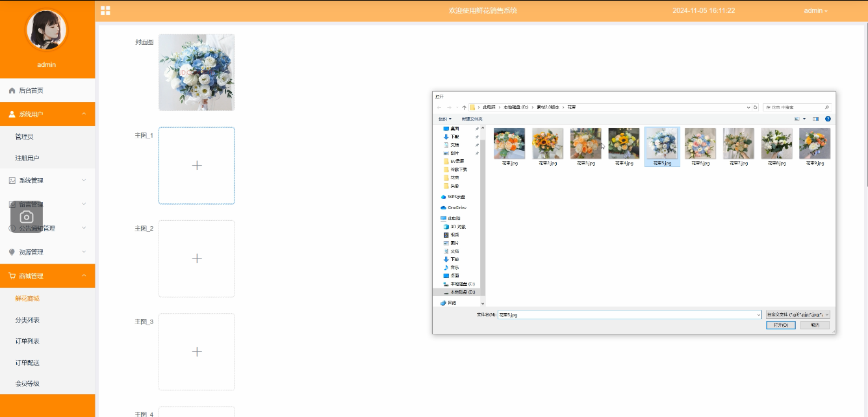Click the cart icon beside 商城管理
Screen dimensions: 868x417
pos(12,276)
